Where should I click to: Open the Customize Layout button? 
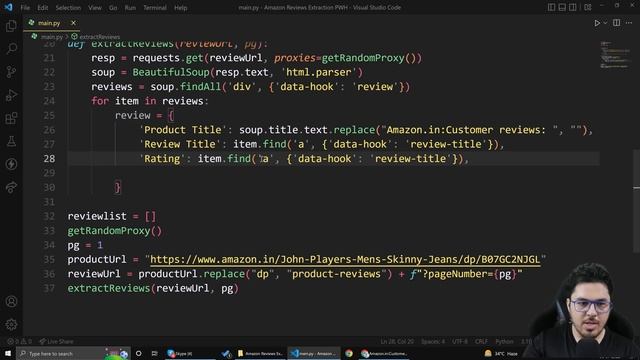pyautogui.click(x=588, y=7)
